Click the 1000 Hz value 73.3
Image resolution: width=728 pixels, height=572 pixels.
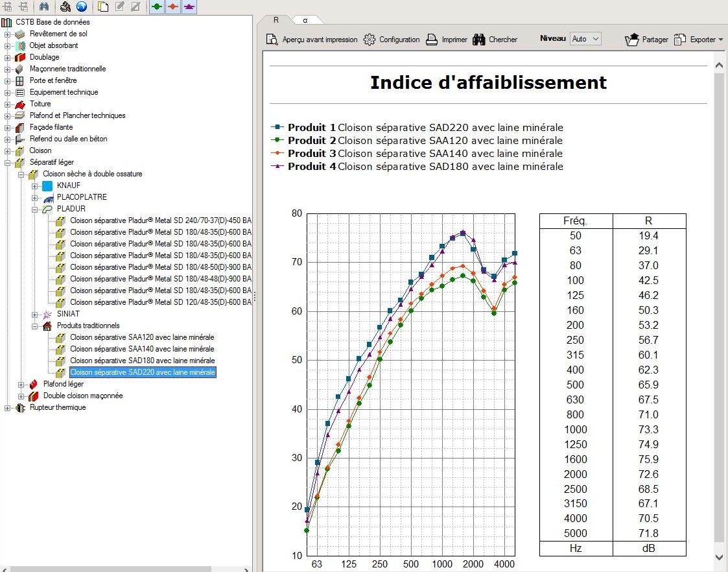[648, 429]
